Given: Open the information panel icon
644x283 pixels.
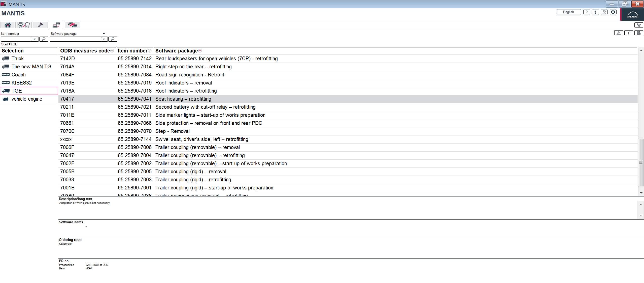Looking at the screenshot, I should point(629,33).
